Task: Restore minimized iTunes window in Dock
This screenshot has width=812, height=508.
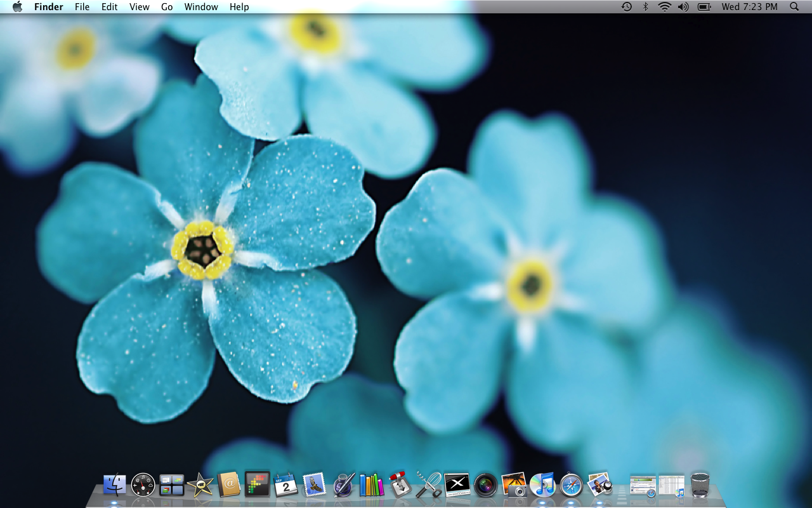Action: coord(672,486)
